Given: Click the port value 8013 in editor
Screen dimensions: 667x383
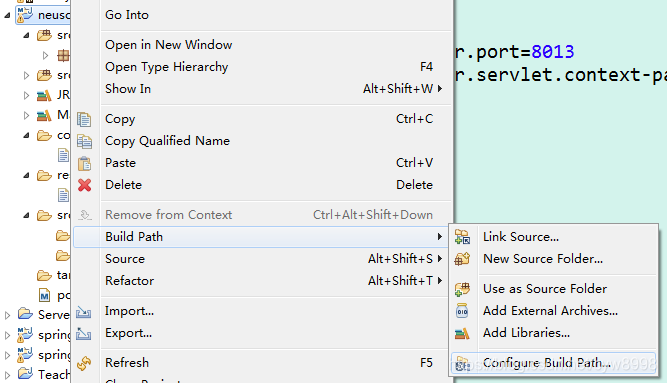Looking at the screenshot, I should pyautogui.click(x=553, y=52).
